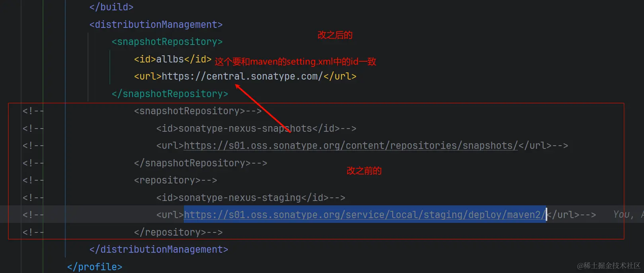The height and width of the screenshot is (273, 644).
Task: Click the central.sonatype.com url line
Action: (245, 76)
